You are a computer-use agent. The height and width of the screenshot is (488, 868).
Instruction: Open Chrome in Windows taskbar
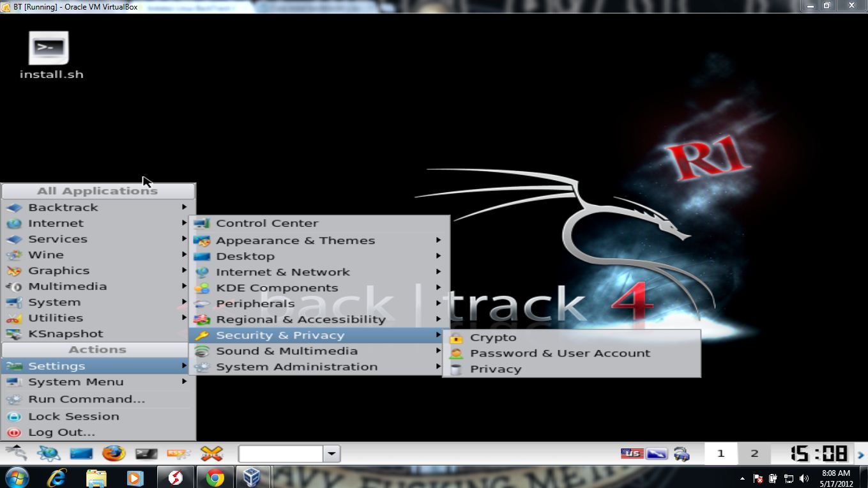[215, 477]
